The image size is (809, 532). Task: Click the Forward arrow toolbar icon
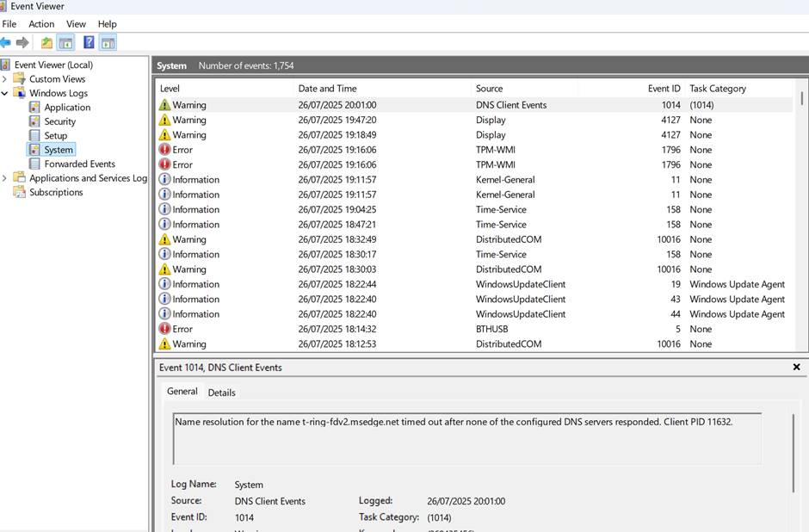click(22, 42)
